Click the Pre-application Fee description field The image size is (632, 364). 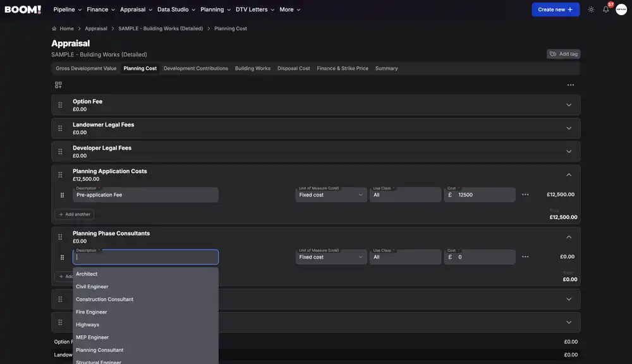click(145, 195)
